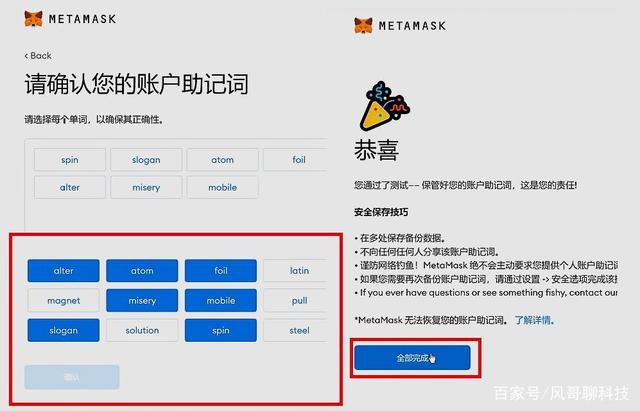Deselect the blue 'alter' word button

click(x=63, y=271)
